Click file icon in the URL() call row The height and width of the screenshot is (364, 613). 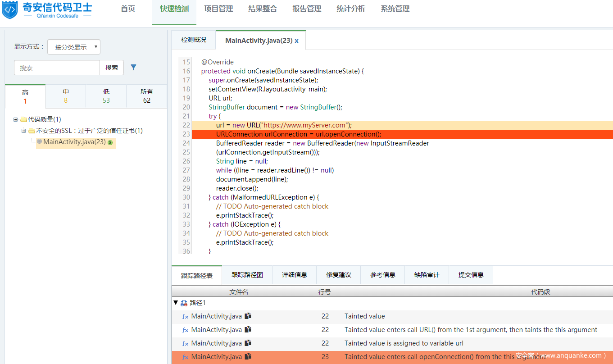(x=248, y=330)
